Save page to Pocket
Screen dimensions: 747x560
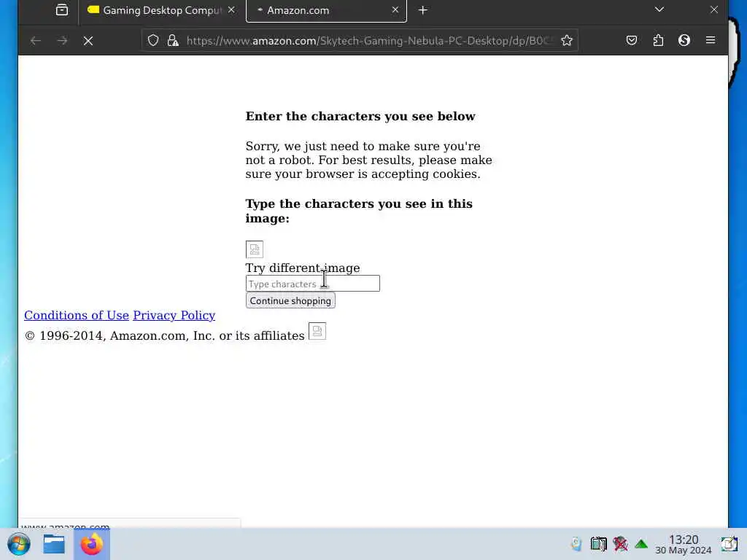pos(632,41)
